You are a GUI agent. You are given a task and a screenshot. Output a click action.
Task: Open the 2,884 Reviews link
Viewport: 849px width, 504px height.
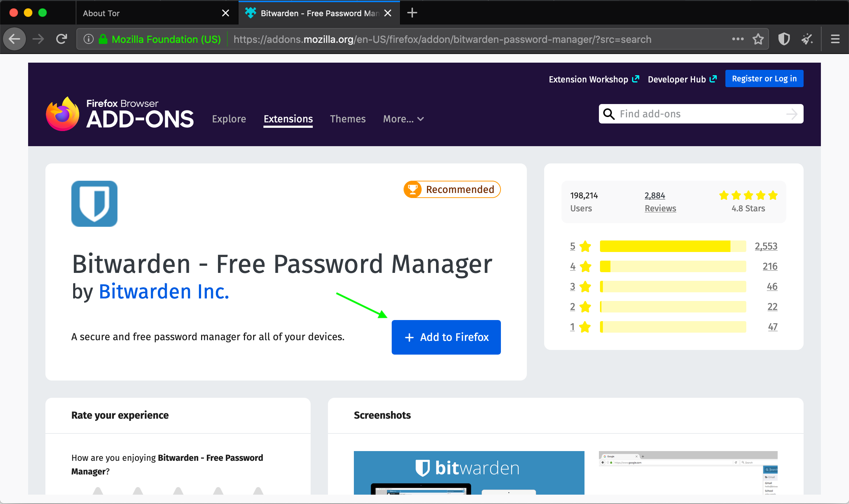660,202
